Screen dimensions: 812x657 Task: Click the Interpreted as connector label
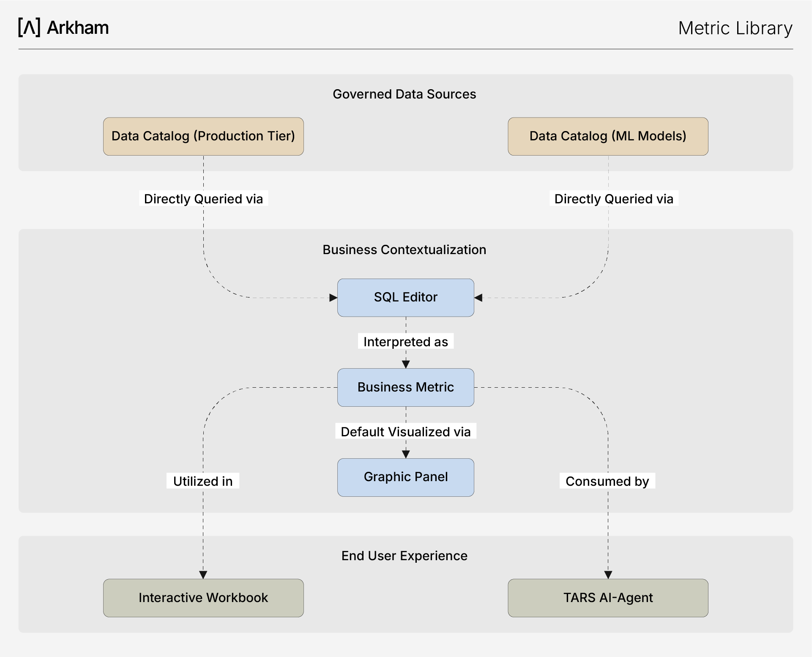point(405,342)
